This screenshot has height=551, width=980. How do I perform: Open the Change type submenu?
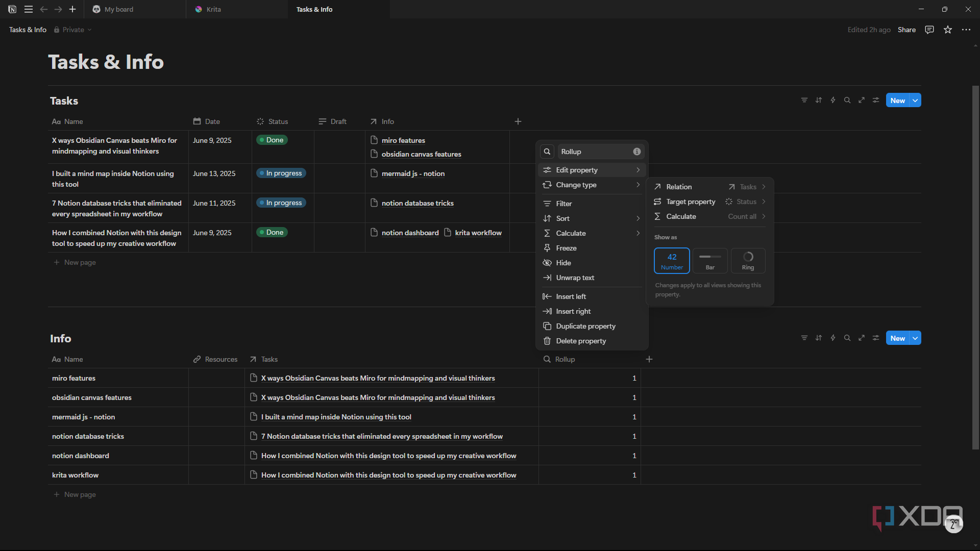pos(592,185)
